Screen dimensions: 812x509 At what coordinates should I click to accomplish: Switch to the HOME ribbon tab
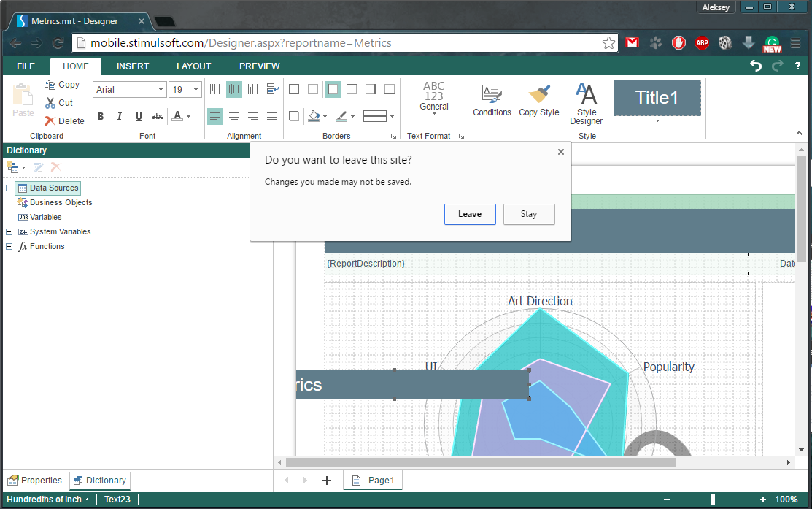(x=76, y=66)
